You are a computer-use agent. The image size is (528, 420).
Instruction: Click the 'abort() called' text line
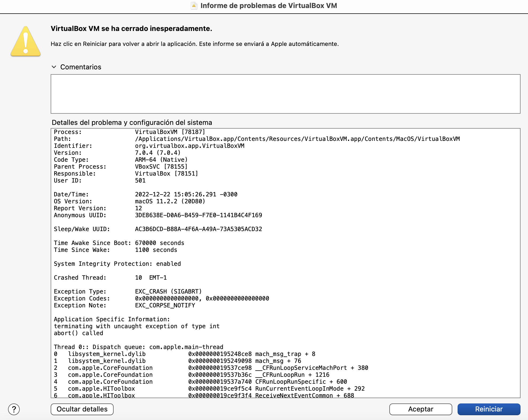click(x=78, y=333)
